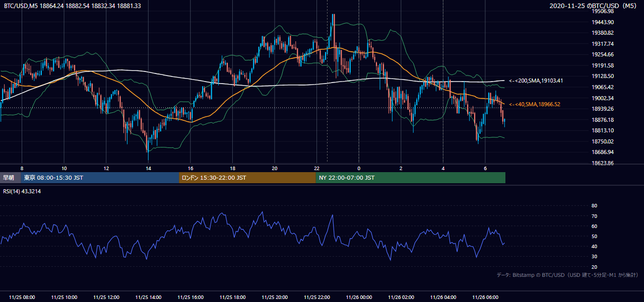This screenshot has width=644, height=302.
Task: Click the BTC/USD,M5 OHLC header text
Action: point(73,6)
